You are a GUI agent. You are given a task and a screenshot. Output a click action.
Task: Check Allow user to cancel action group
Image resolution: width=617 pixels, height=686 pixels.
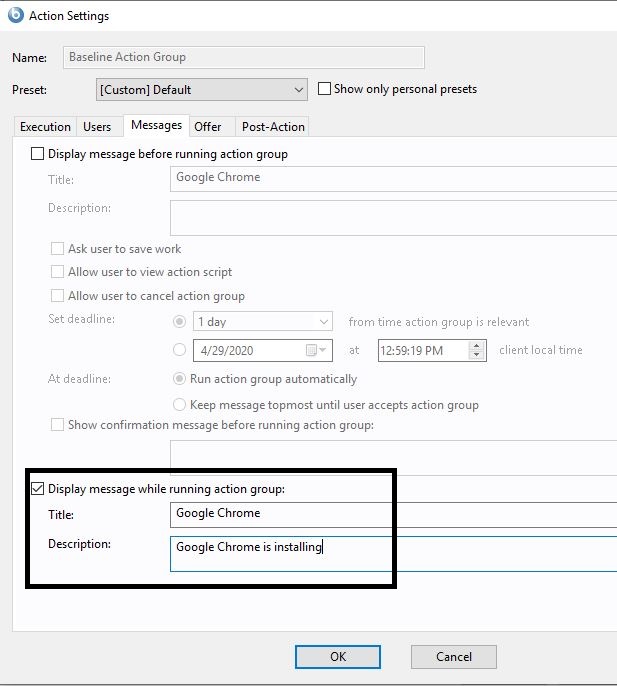57,296
